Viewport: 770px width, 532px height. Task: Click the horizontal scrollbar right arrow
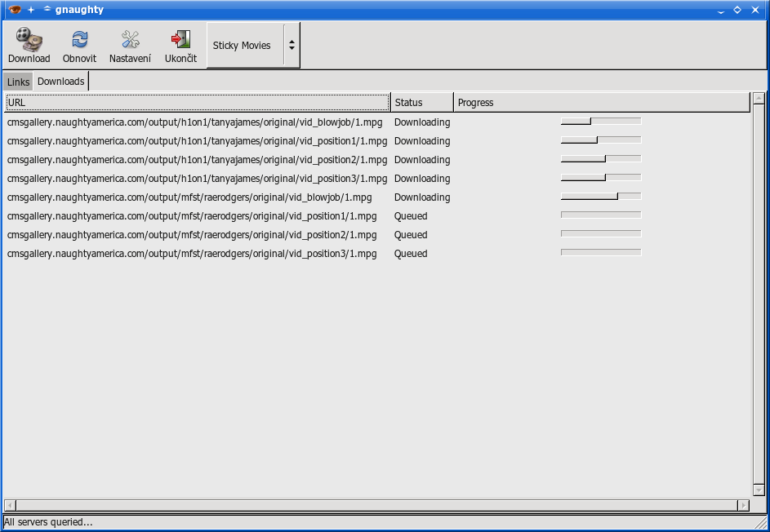[x=744, y=505]
